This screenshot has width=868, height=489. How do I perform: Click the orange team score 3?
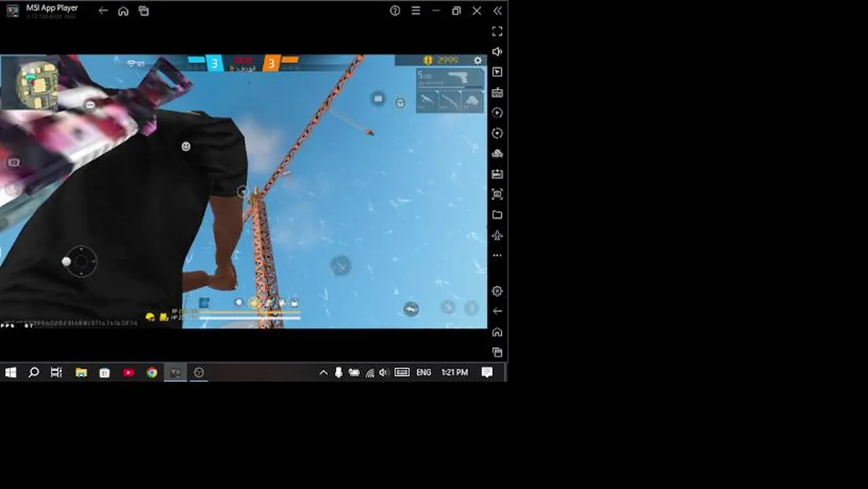271,64
